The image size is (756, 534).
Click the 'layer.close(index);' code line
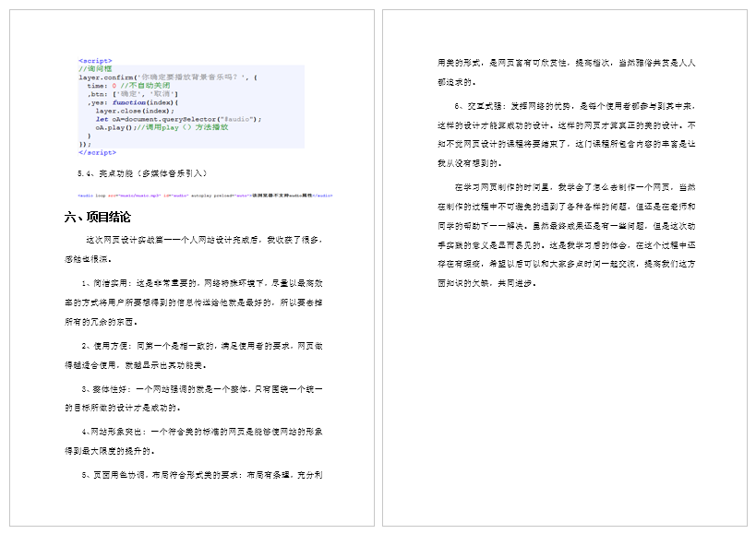click(x=135, y=111)
